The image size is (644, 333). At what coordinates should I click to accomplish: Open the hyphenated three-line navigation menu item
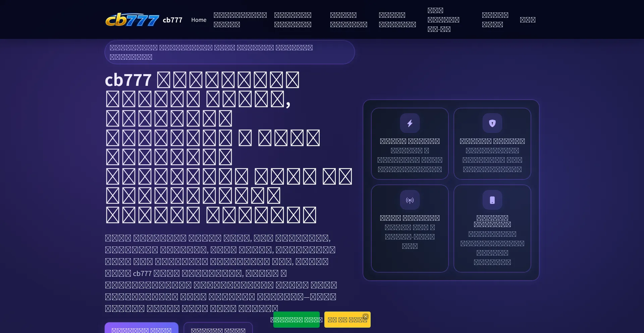pyautogui.click(x=443, y=20)
